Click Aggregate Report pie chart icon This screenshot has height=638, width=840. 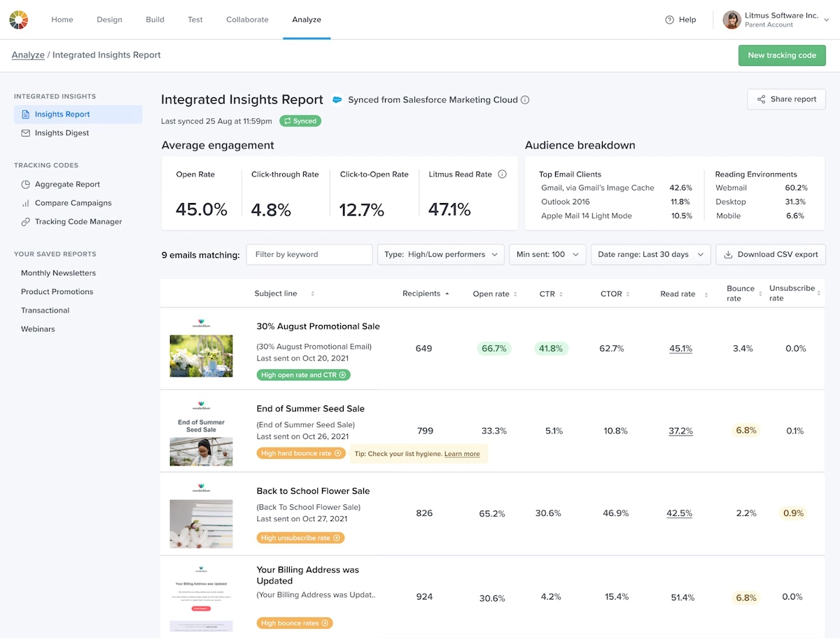click(x=26, y=184)
